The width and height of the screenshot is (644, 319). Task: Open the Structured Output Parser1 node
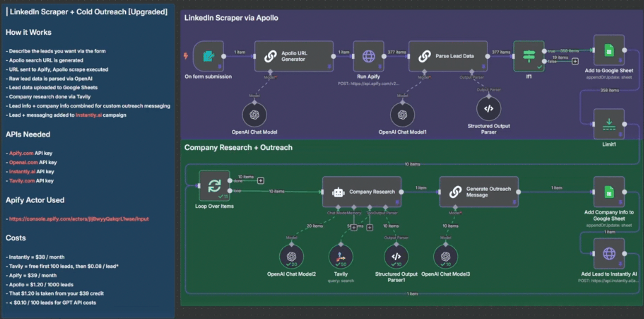click(x=396, y=256)
